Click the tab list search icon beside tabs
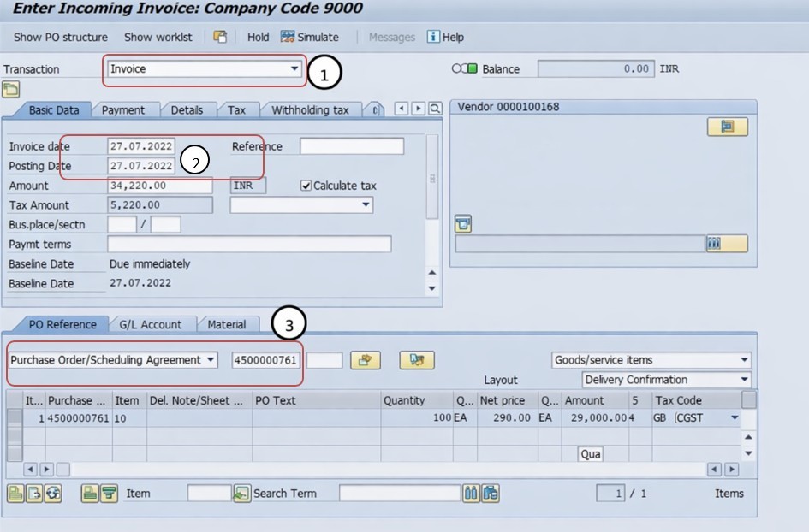Image resolution: width=809 pixels, height=532 pixels. click(x=435, y=109)
